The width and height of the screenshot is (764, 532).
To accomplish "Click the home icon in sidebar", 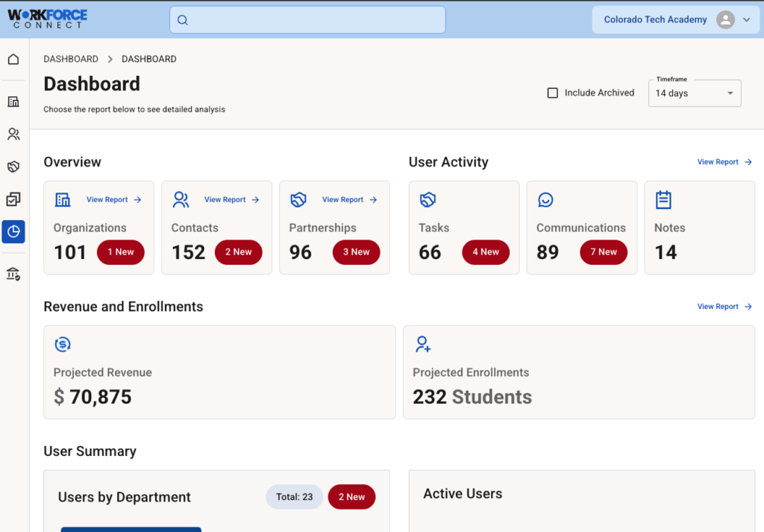I will (x=13, y=59).
